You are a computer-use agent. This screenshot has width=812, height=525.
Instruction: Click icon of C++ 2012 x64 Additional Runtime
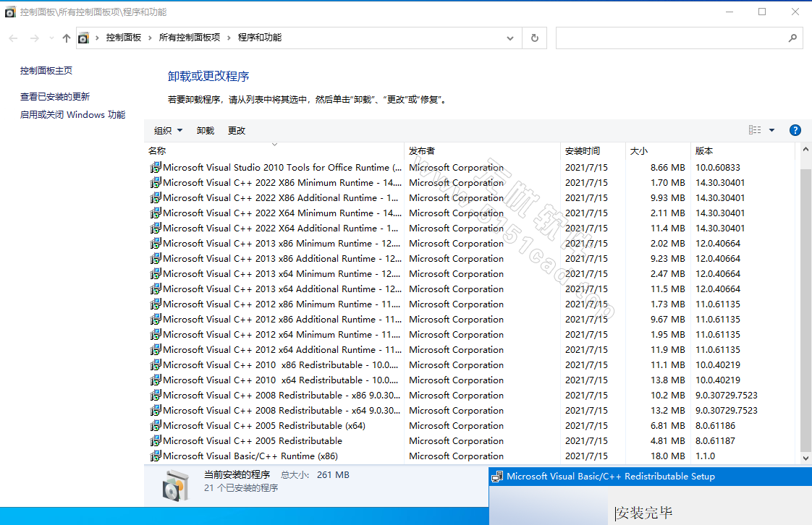[x=156, y=349]
